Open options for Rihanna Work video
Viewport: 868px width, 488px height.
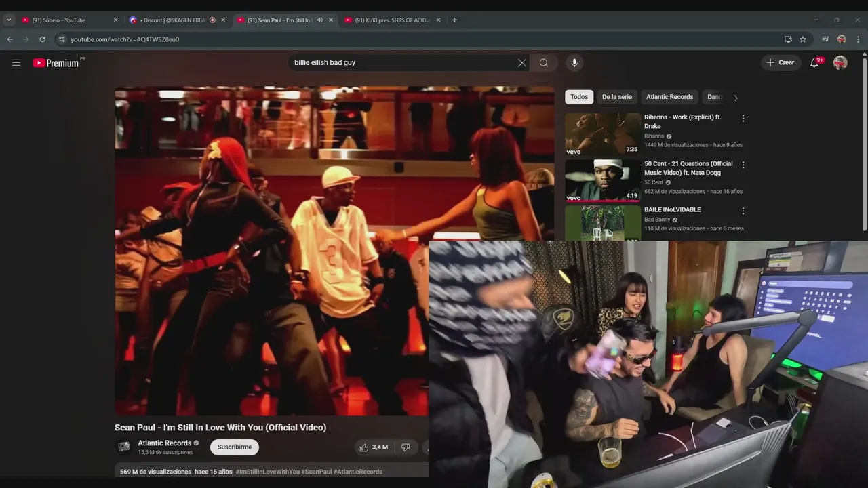pos(743,119)
